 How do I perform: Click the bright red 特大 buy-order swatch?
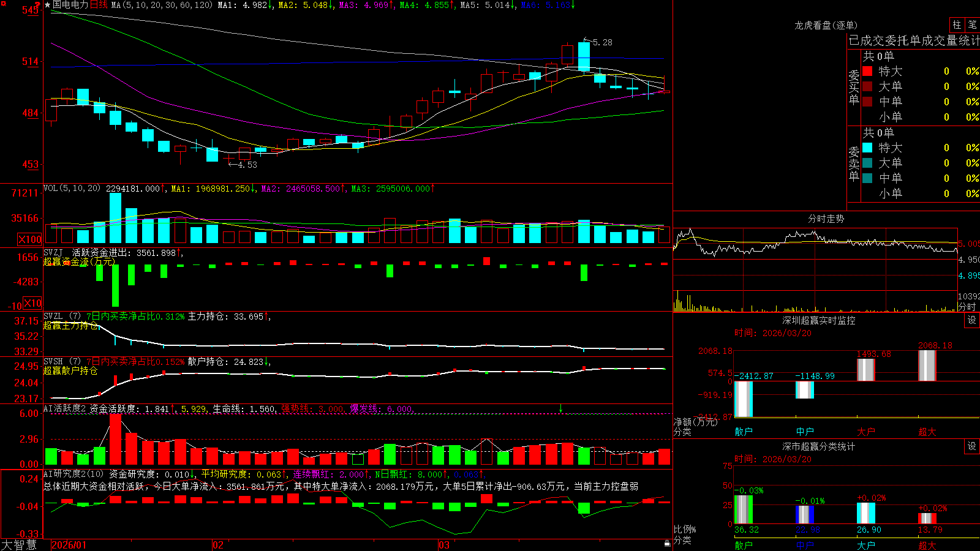tap(867, 71)
